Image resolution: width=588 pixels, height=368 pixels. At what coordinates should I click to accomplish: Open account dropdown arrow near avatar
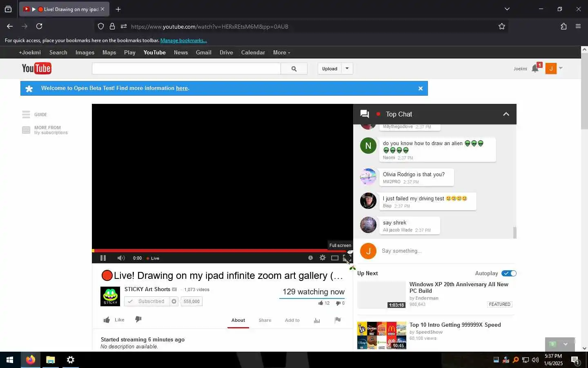(x=561, y=68)
